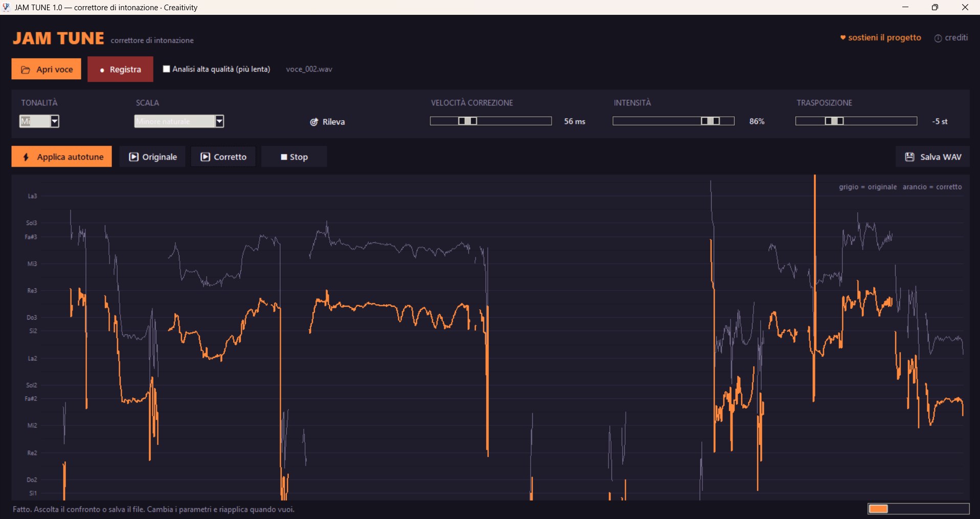Click the folder icon on Apri voce
The image size is (980, 519).
coord(25,70)
